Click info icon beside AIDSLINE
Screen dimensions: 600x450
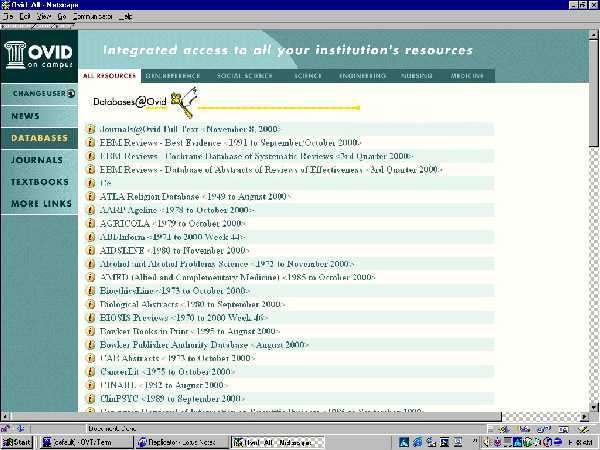pyautogui.click(x=90, y=251)
